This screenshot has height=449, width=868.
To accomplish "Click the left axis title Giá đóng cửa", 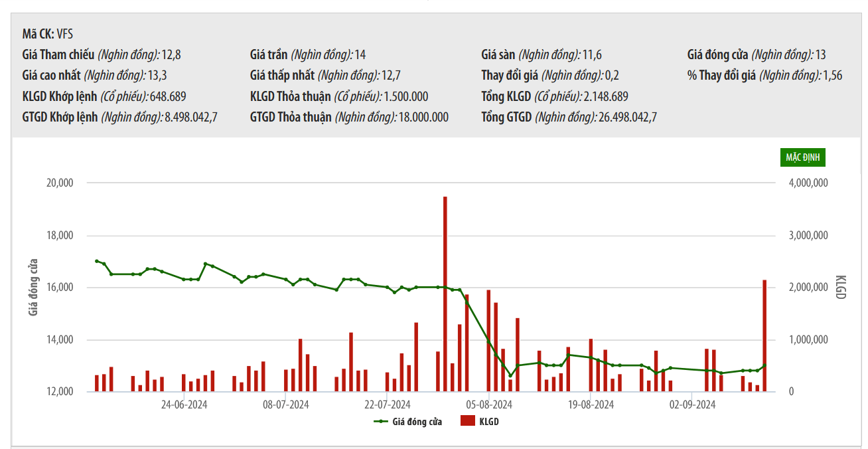I will pos(34,287).
